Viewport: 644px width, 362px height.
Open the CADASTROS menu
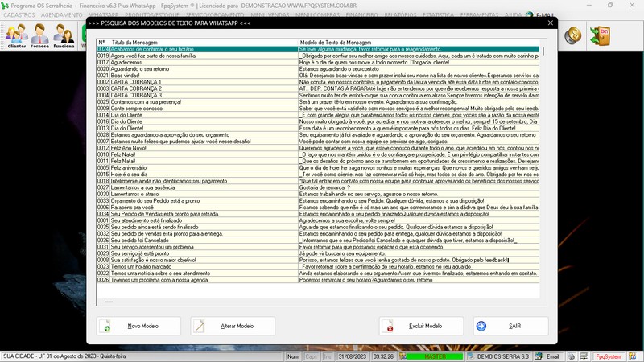click(19, 15)
